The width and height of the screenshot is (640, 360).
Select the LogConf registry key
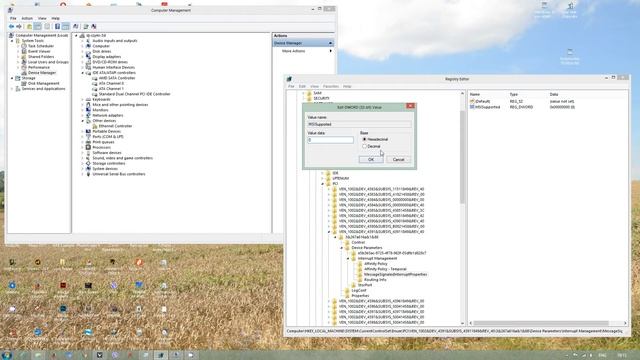[359, 290]
